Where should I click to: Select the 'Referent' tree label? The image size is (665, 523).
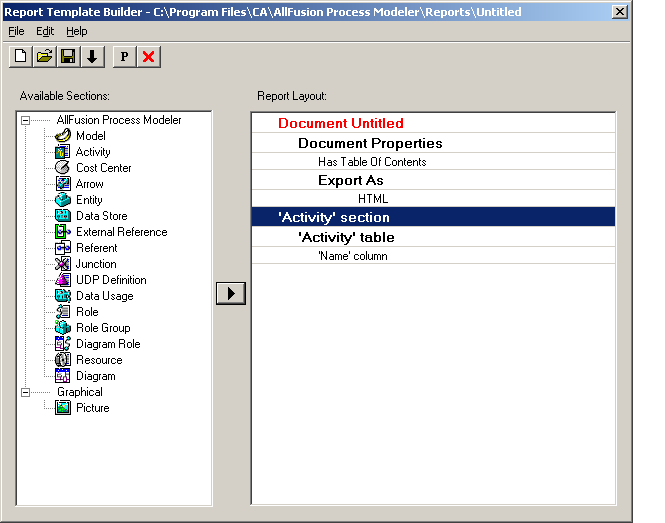[x=97, y=248]
